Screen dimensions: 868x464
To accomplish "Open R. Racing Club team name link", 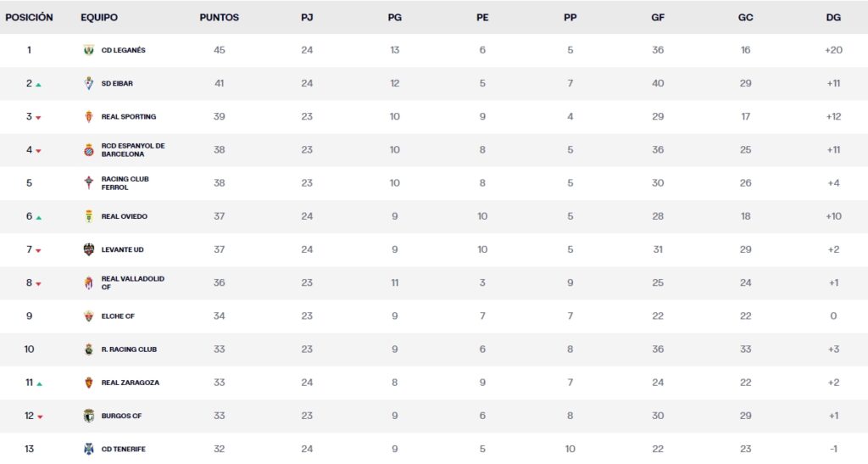I will (x=129, y=349).
